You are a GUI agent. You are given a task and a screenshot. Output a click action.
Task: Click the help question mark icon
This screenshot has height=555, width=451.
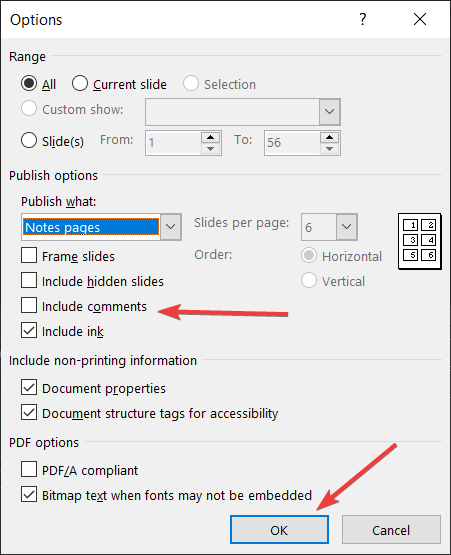[362, 19]
